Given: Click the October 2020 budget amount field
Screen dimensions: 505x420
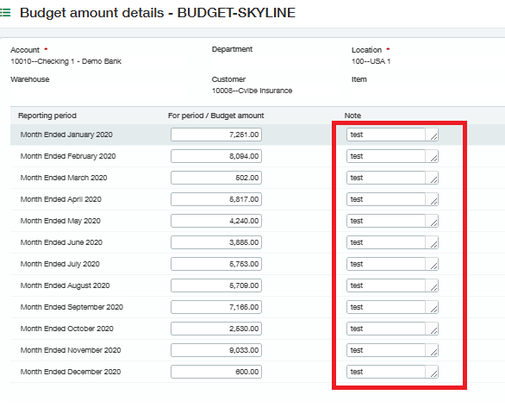Looking at the screenshot, I should pyautogui.click(x=216, y=329).
